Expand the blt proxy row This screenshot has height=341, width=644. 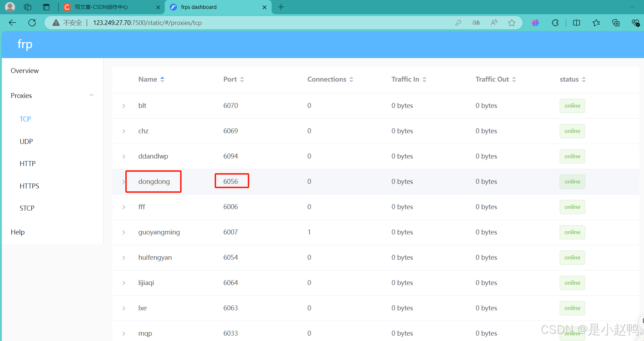[124, 106]
